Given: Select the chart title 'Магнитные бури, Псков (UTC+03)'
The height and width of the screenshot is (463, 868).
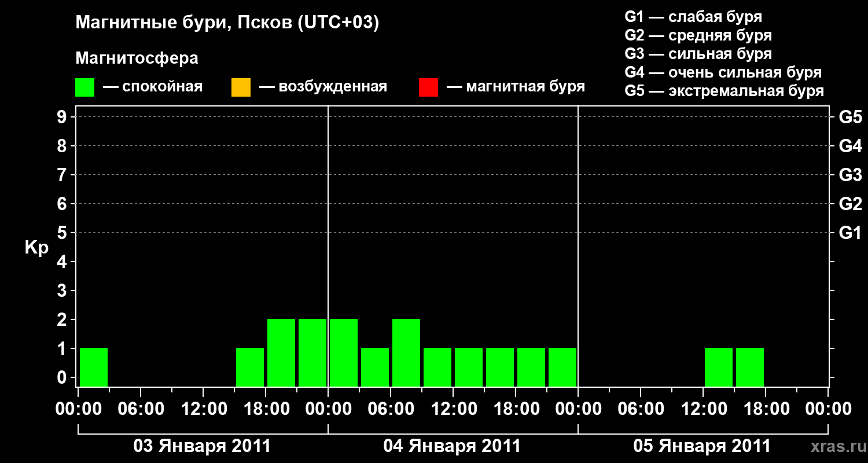Looking at the screenshot, I should [x=227, y=24].
